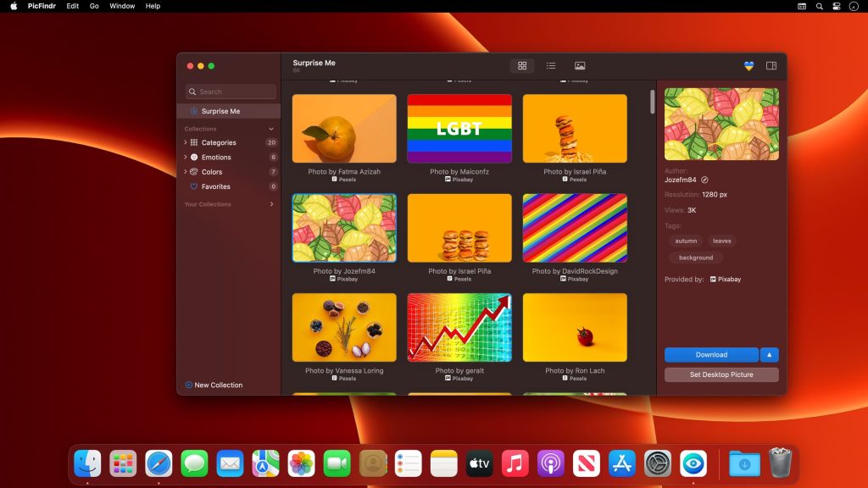Click the Categories grid icon in sidebar

pyautogui.click(x=193, y=142)
